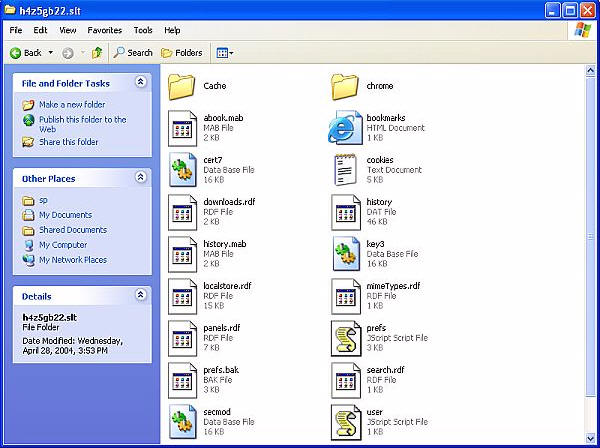This screenshot has height=448, width=600.
Task: Open the Favorites menu
Action: pyautogui.click(x=104, y=31)
